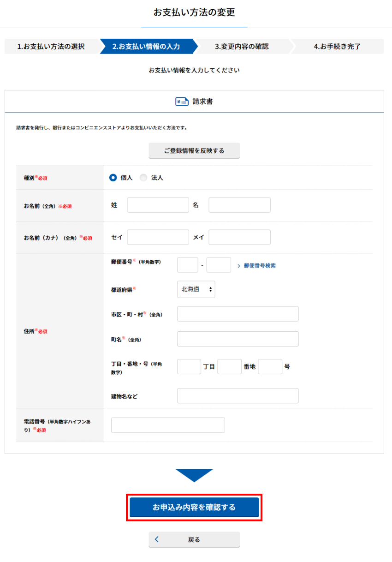
Task: Click the invoice icon beside 請求書 heading
Action: (x=182, y=102)
